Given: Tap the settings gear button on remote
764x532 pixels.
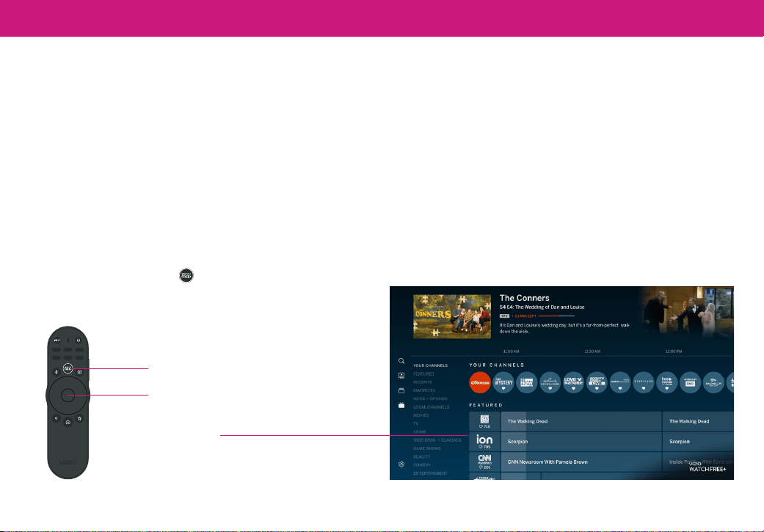Looking at the screenshot, I should click(x=79, y=372).
